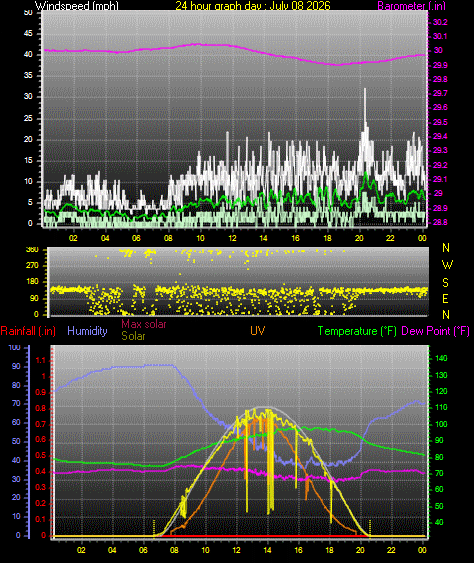Click the S compass direction label

coord(446,283)
